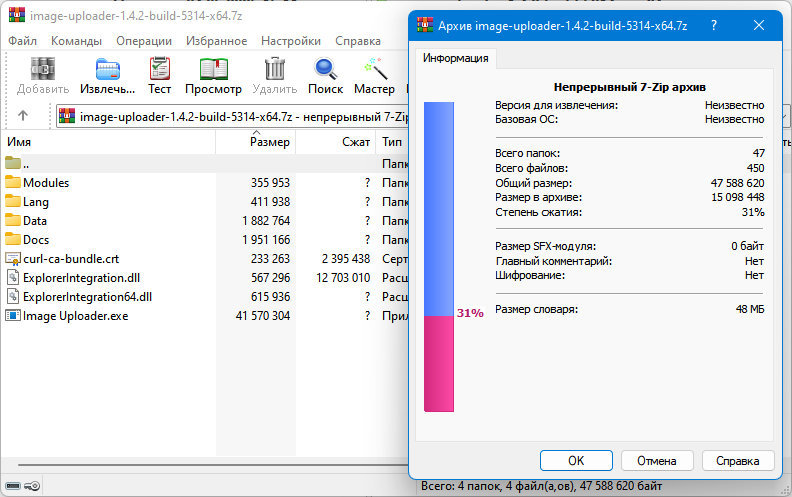The image size is (792, 497).
Task: Click the compression ratio bar graph
Action: click(x=438, y=257)
